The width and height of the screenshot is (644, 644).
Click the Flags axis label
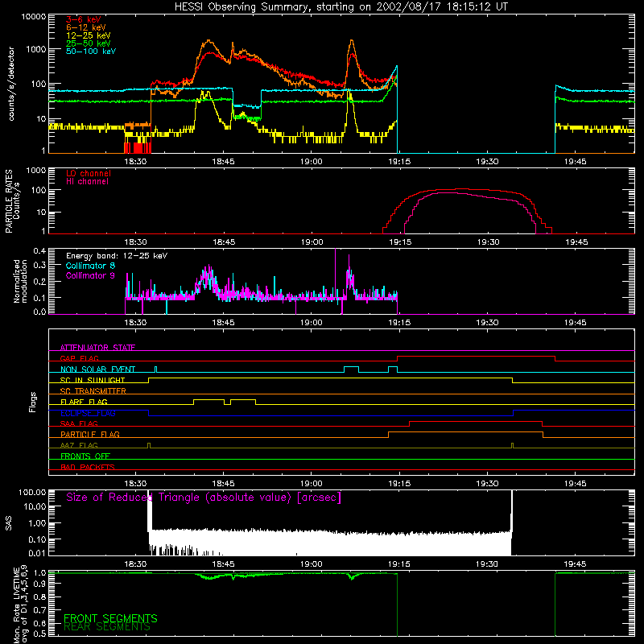[32, 402]
